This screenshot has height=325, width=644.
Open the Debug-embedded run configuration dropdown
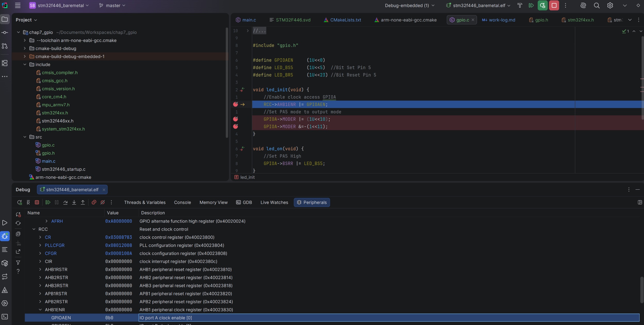[409, 5]
